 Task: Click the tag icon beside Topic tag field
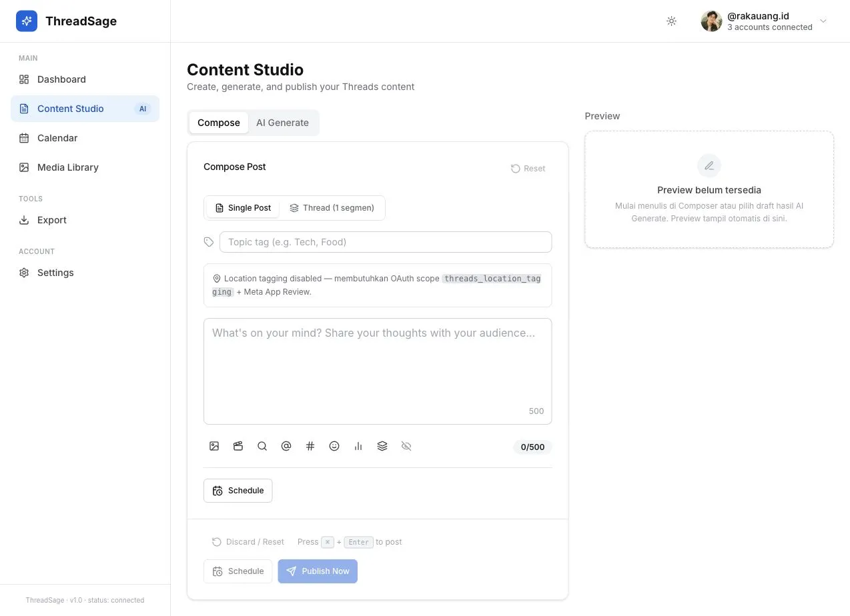209,242
